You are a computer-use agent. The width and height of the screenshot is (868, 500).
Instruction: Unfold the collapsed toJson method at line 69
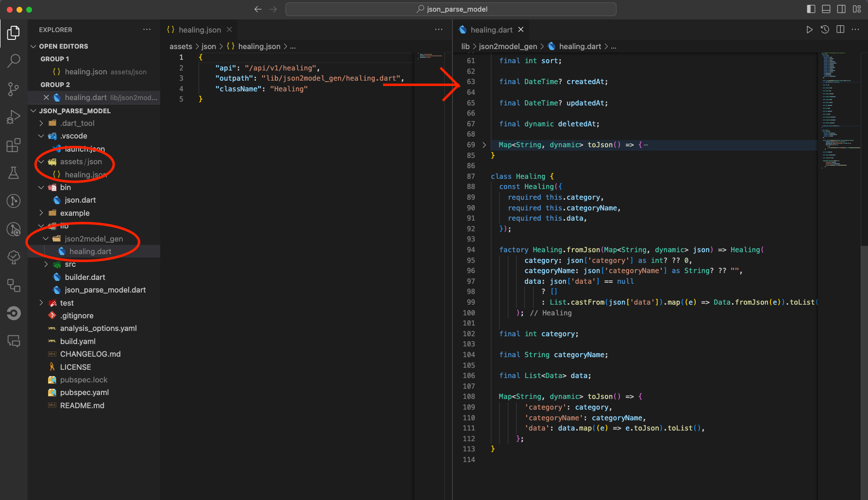coord(484,145)
